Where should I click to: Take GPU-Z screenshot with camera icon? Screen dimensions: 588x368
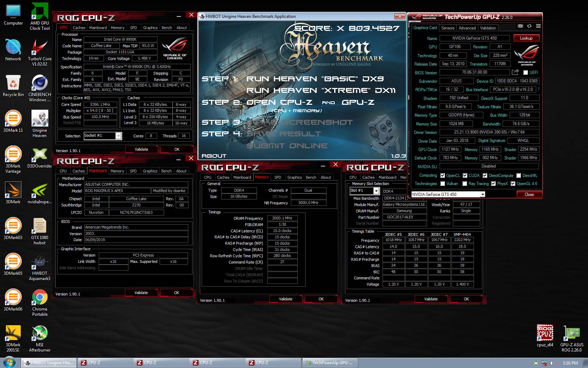(520, 26)
